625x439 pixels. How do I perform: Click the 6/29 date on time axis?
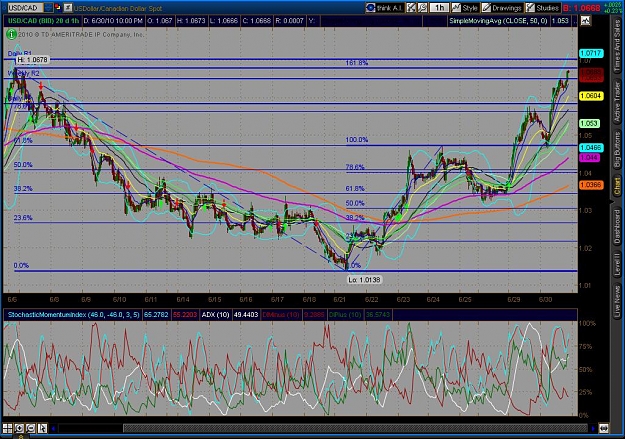click(514, 299)
